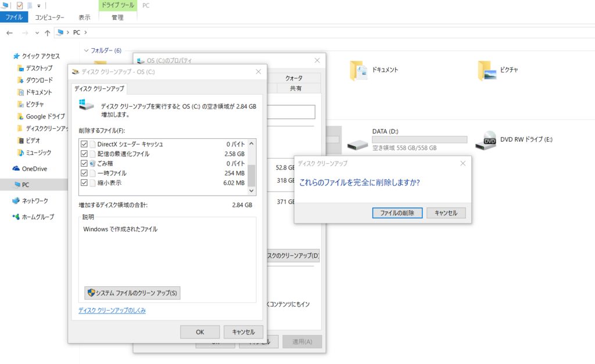The height and width of the screenshot is (364, 595).
Task: Open the ファイル menu
Action: pyautogui.click(x=13, y=17)
